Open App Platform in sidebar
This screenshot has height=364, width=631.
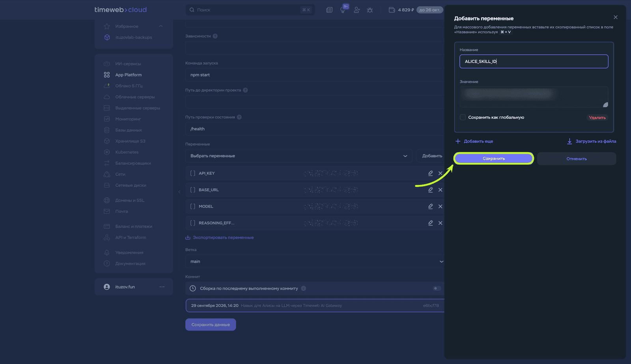coord(129,75)
